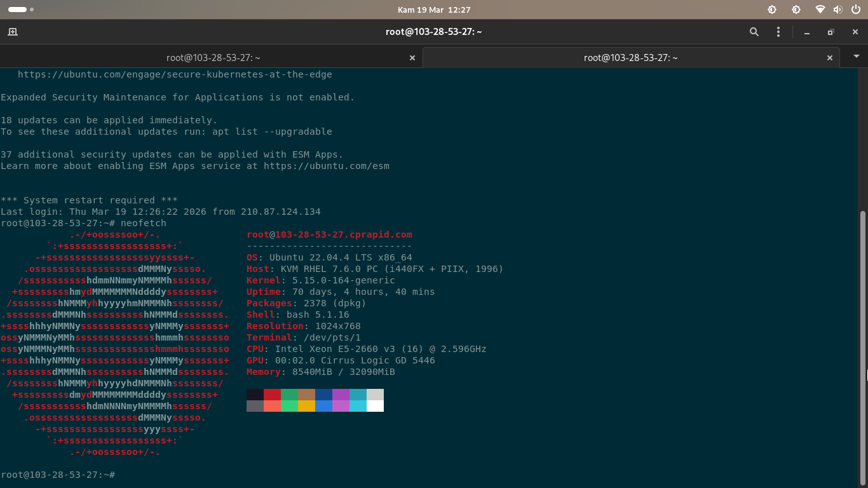Click the 'OS: Ubuntu 22.04.4 LTS x86_64' line
The image size is (868, 488).
(x=329, y=257)
